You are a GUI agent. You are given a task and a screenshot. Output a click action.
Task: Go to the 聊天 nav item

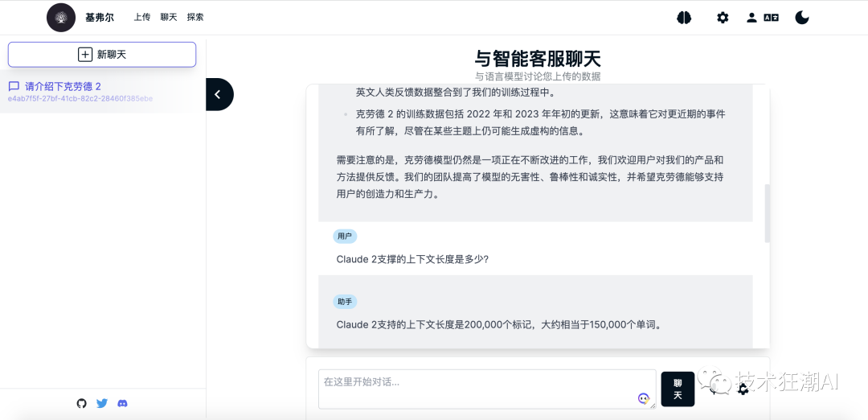pos(168,17)
